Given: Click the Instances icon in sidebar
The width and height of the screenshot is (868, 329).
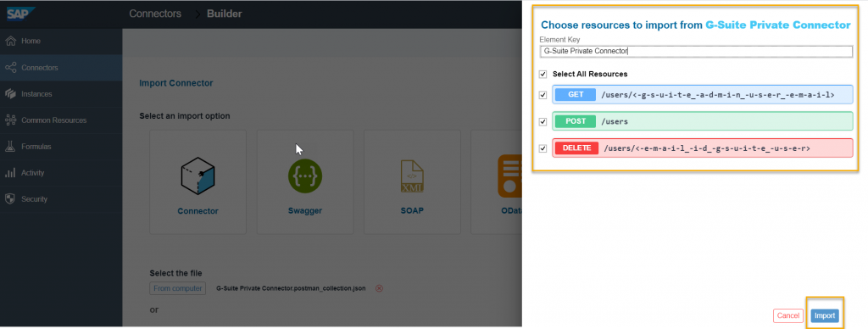Looking at the screenshot, I should point(10,93).
